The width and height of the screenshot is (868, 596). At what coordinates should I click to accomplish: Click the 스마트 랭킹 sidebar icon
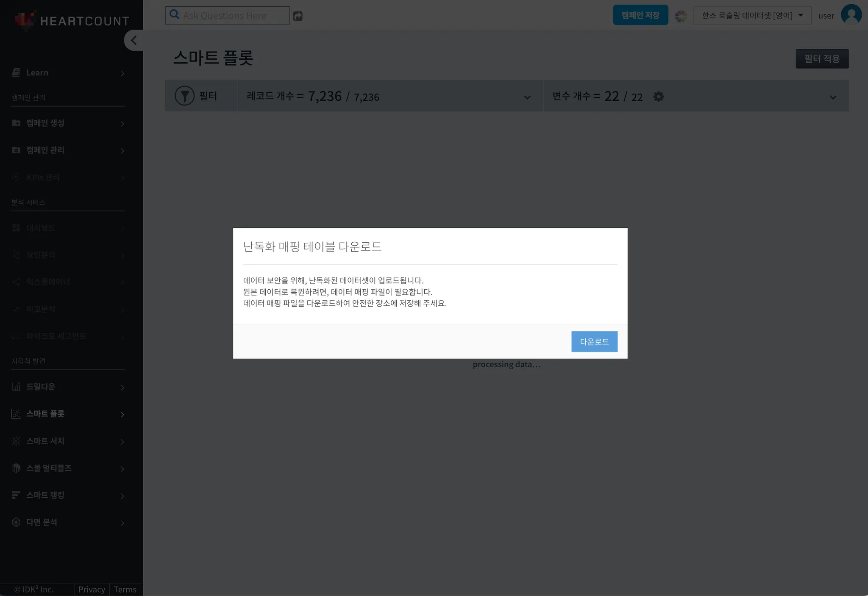(x=16, y=495)
